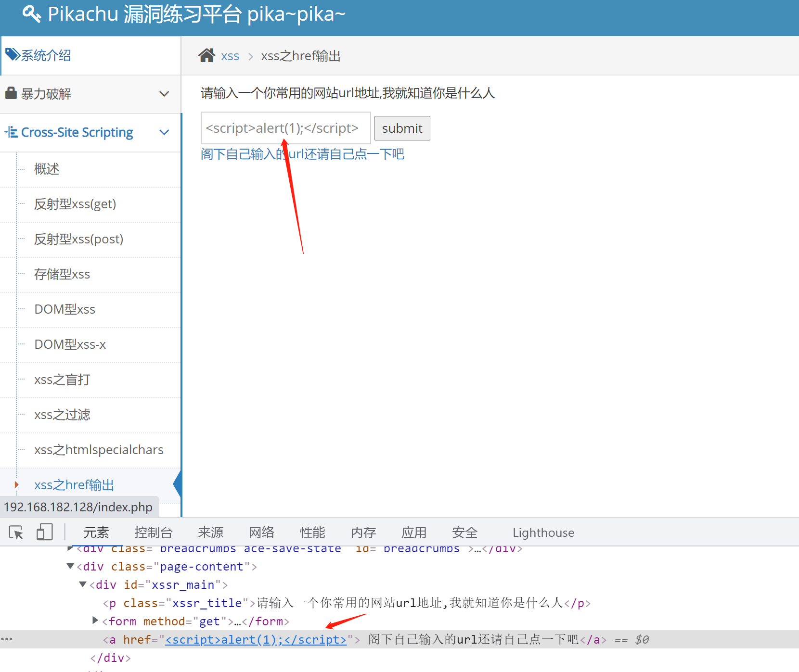Open the DOM型xss-x sidebar item

coord(70,344)
